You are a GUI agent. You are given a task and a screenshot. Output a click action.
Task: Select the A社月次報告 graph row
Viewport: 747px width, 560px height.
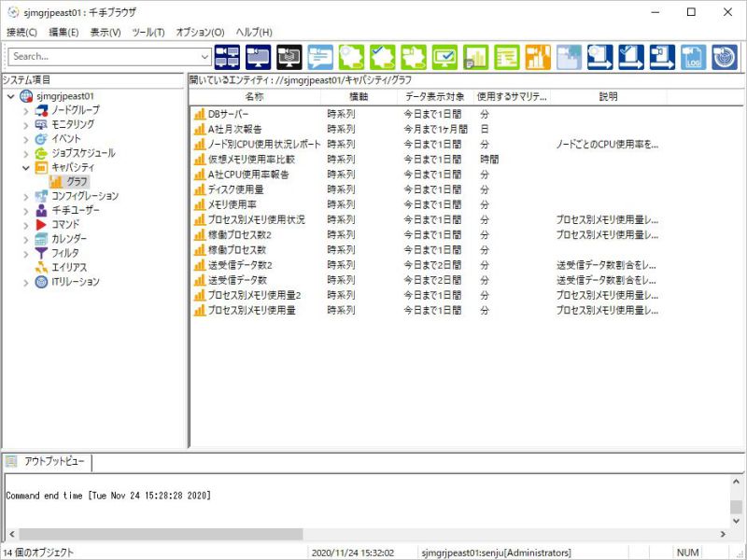click(x=234, y=129)
